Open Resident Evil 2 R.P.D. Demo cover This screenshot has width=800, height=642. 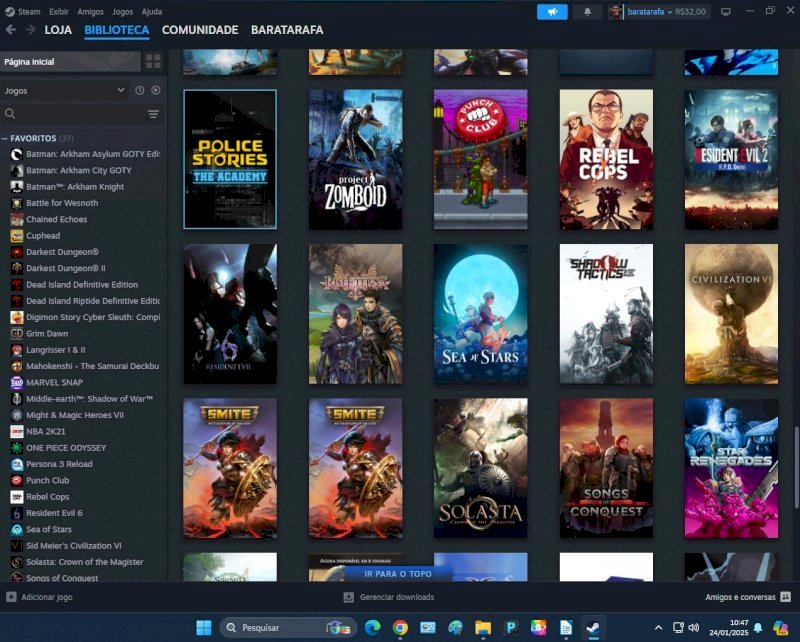click(x=731, y=159)
